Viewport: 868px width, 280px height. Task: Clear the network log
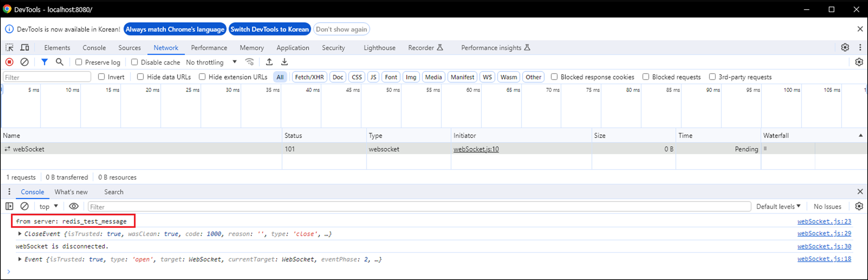(24, 62)
